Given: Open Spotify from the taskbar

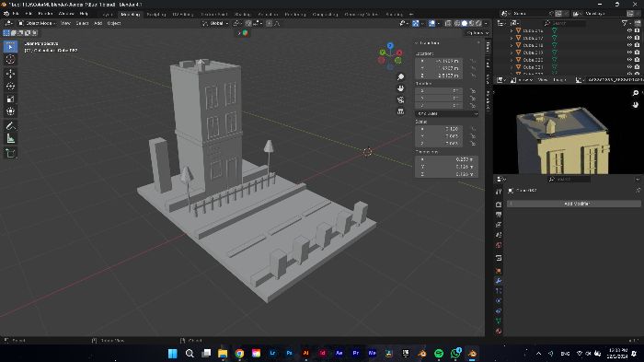Looking at the screenshot, I should pyautogui.click(x=439, y=354).
